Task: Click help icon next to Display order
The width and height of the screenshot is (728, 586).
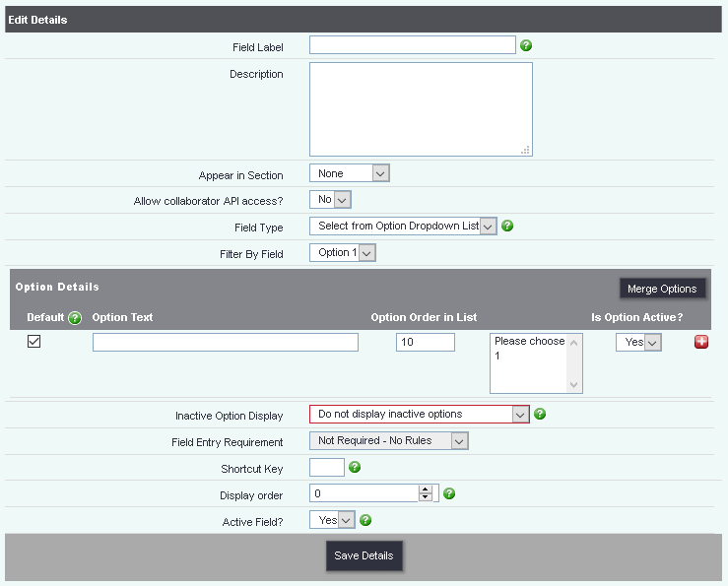Action: (x=449, y=493)
